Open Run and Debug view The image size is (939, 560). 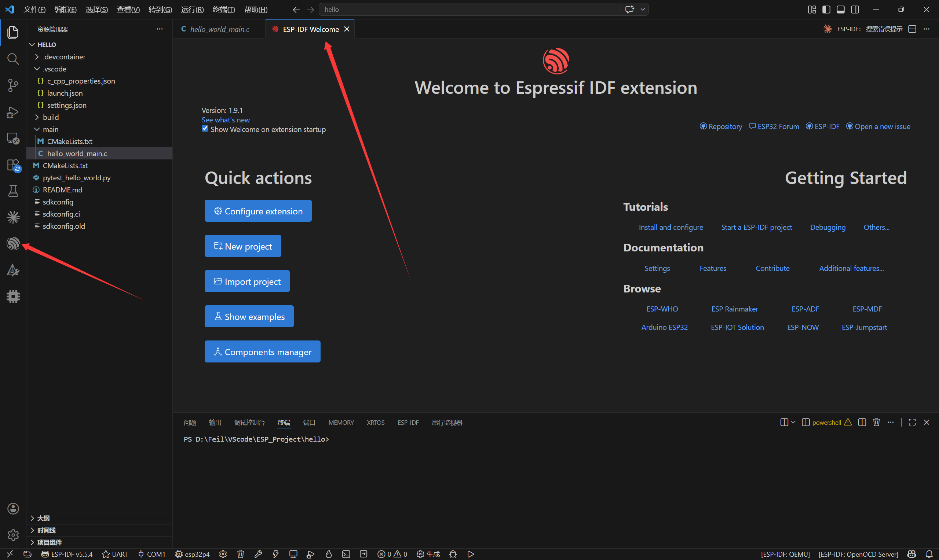[x=13, y=112]
